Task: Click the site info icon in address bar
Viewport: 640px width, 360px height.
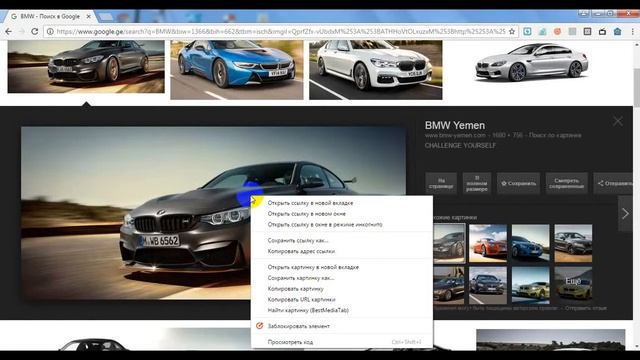Action: click(x=50, y=31)
